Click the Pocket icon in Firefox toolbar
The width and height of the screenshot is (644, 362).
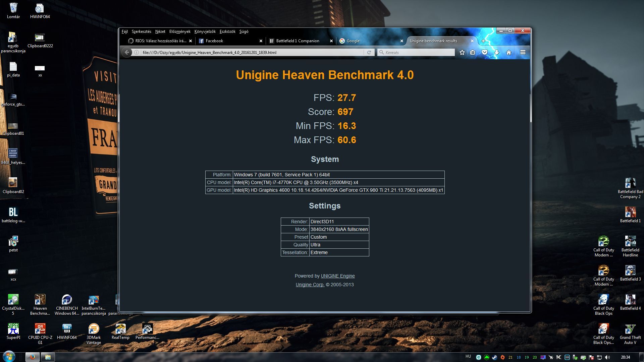(485, 52)
